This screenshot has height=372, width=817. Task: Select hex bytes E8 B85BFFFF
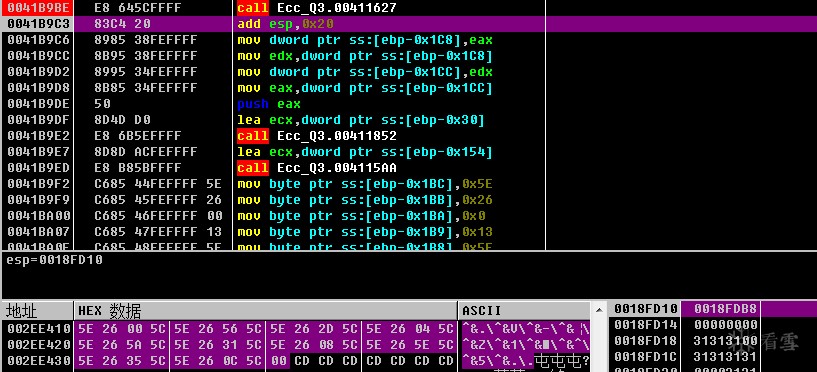[138, 168]
